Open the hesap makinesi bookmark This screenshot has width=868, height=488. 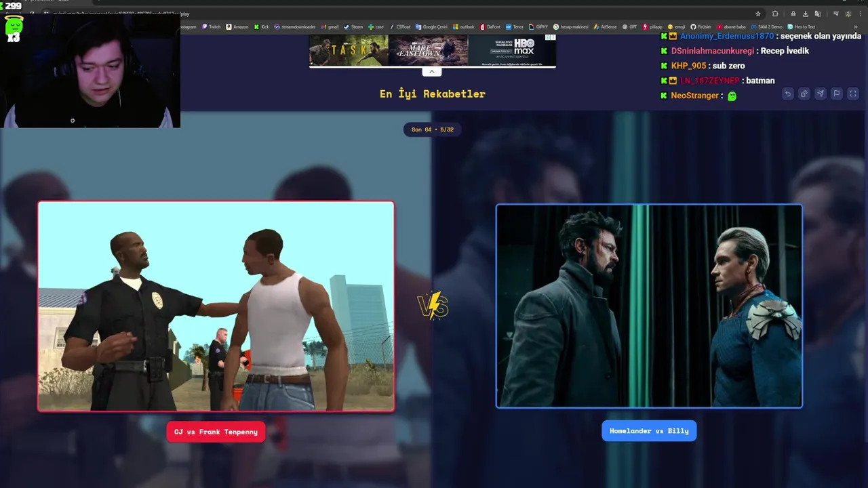[x=571, y=27]
